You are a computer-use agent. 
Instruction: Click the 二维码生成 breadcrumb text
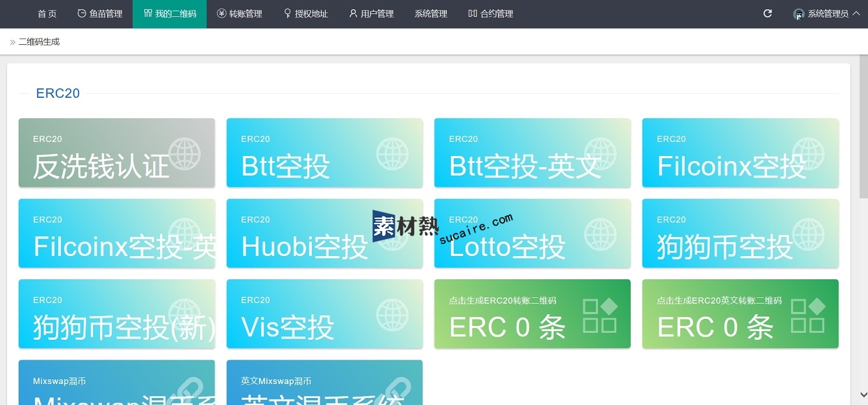point(39,42)
